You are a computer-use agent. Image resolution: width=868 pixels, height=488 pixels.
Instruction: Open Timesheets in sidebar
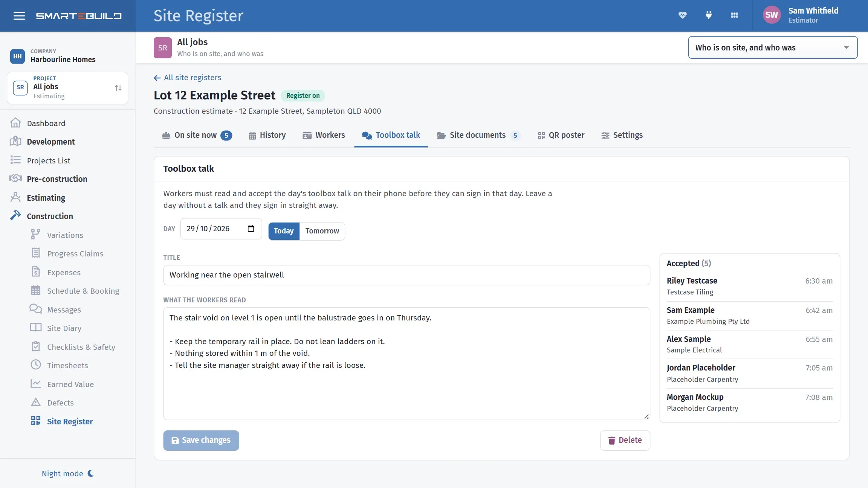click(67, 365)
